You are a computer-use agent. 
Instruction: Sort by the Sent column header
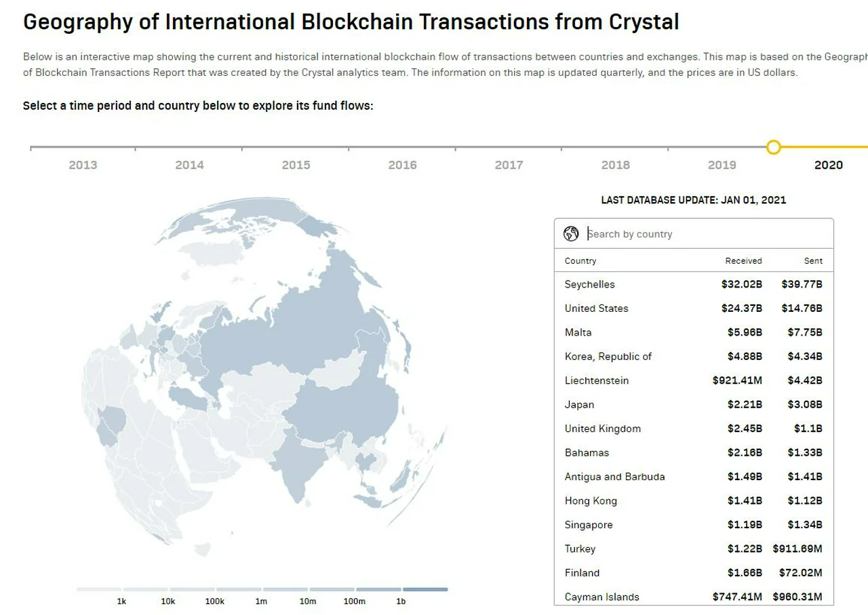click(813, 261)
